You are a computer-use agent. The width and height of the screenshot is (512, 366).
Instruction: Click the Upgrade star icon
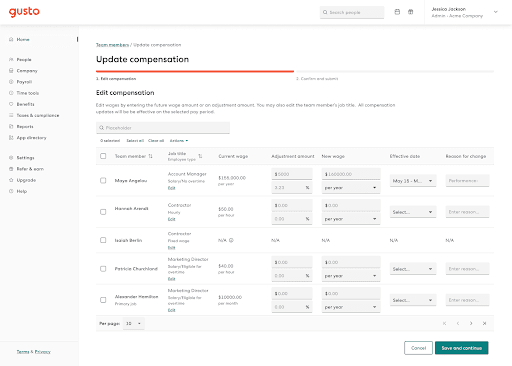click(x=11, y=180)
